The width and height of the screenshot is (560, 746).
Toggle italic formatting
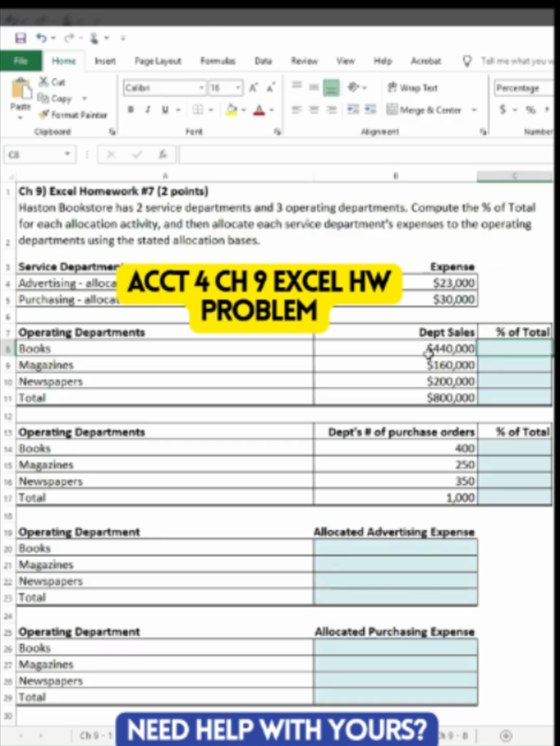pyautogui.click(x=148, y=110)
